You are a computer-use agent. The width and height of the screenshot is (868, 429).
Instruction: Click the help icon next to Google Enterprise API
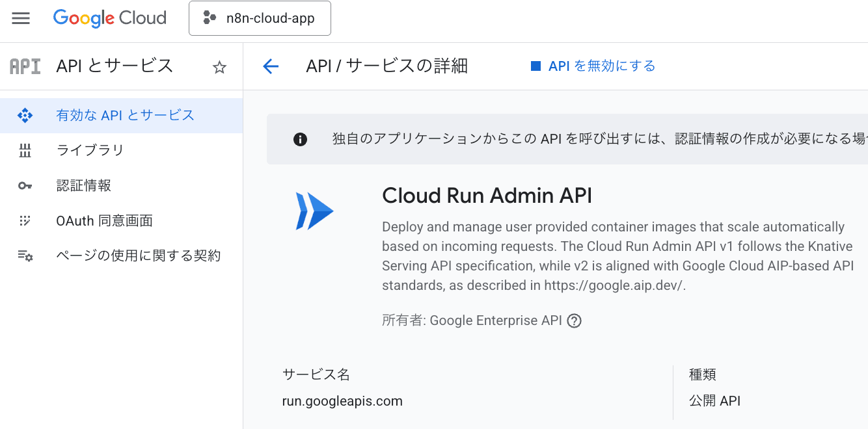(x=574, y=321)
